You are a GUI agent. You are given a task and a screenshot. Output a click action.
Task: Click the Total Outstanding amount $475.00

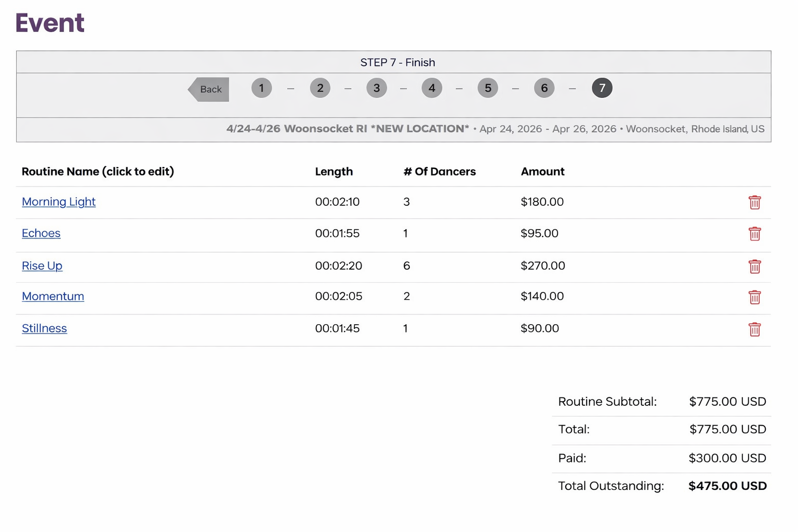(727, 486)
